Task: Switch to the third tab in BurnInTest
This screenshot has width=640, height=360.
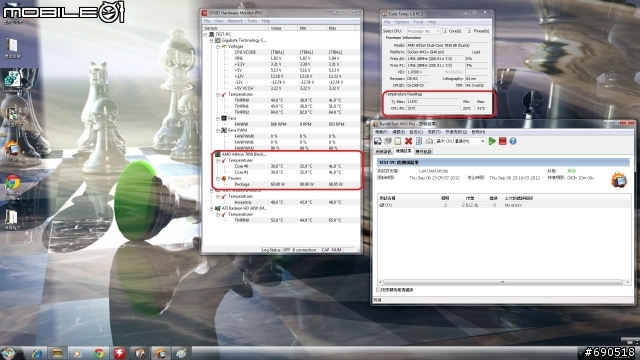Action: [423, 151]
